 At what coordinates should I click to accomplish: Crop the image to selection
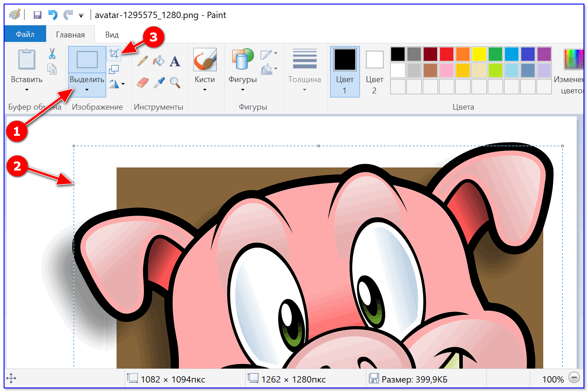tap(114, 54)
